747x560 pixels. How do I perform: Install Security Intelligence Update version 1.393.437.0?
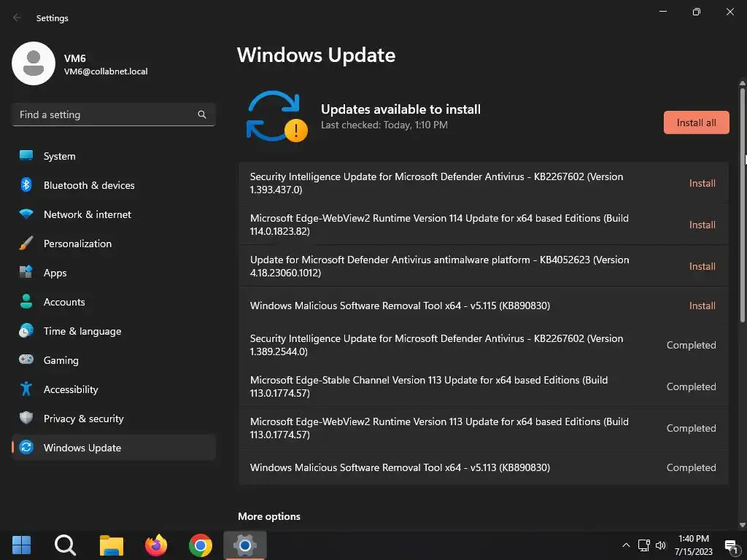click(703, 183)
